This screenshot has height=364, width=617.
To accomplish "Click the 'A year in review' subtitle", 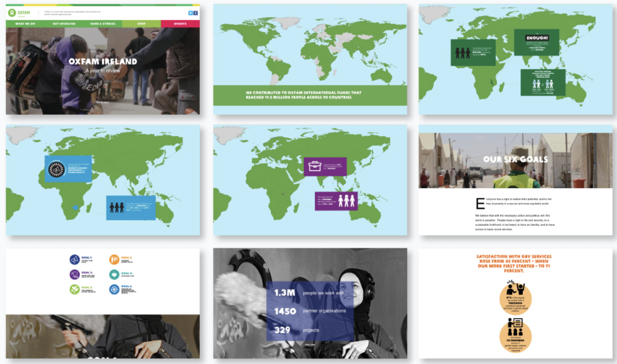I will click(103, 71).
